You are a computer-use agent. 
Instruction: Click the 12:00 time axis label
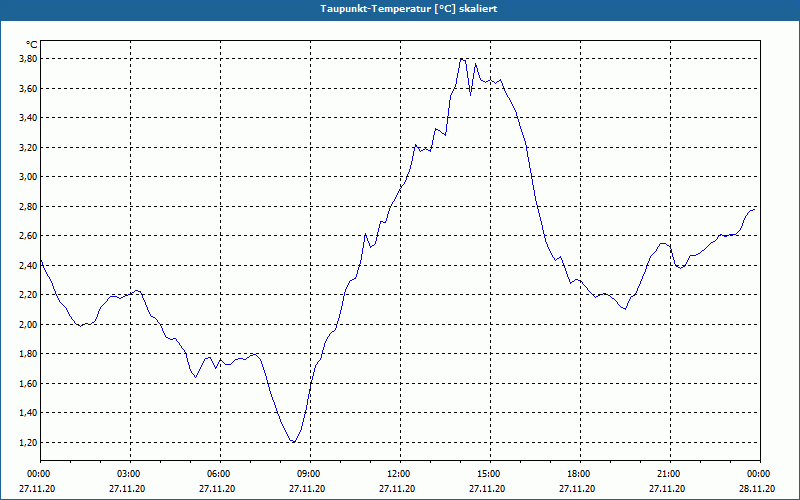click(400, 474)
